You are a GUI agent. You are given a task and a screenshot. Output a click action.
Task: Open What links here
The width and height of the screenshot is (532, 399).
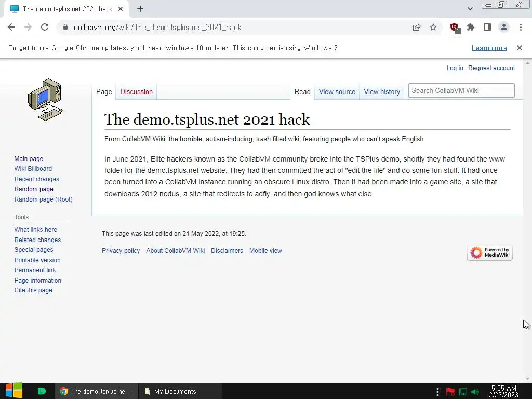[36, 230]
